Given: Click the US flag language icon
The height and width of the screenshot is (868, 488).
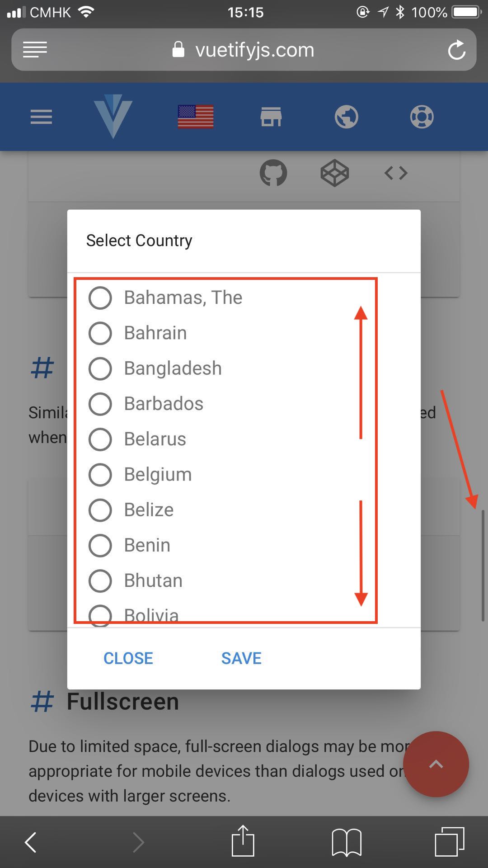Looking at the screenshot, I should coord(195,116).
